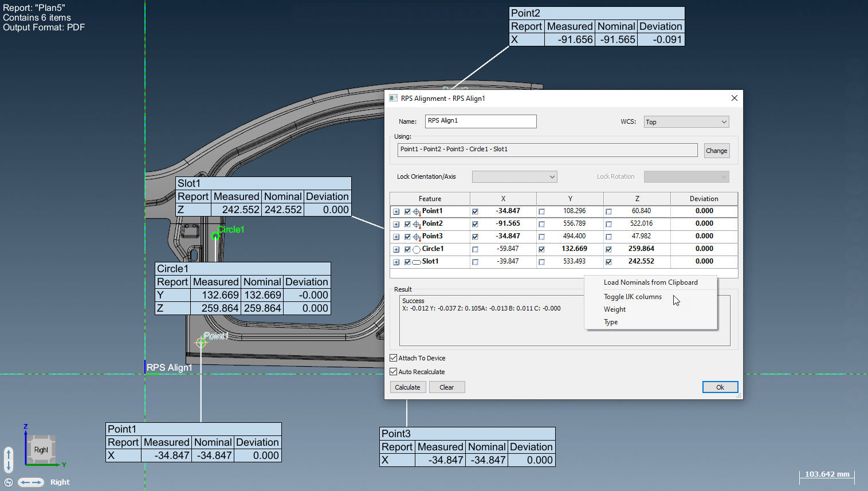Click the green Circle1 marker in the 3D view
This screenshot has height=491, width=868.
[x=215, y=235]
